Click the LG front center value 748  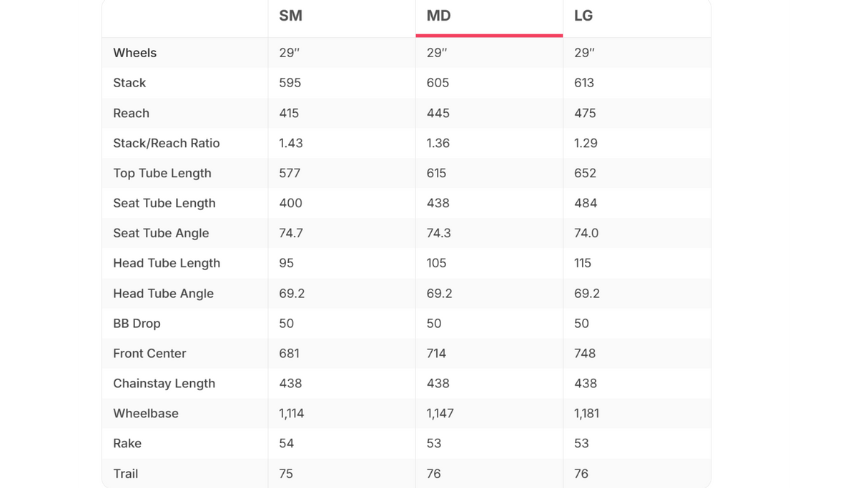(x=585, y=353)
